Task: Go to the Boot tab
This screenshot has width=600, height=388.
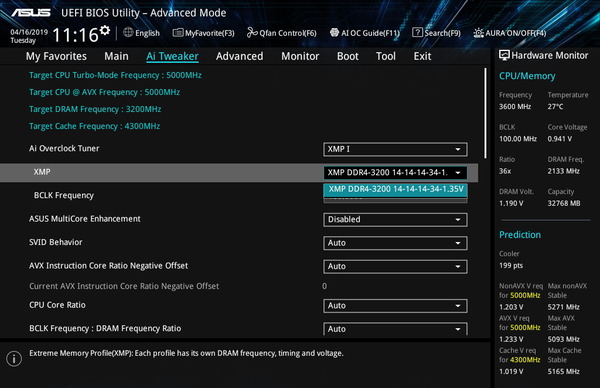Action: (x=348, y=56)
